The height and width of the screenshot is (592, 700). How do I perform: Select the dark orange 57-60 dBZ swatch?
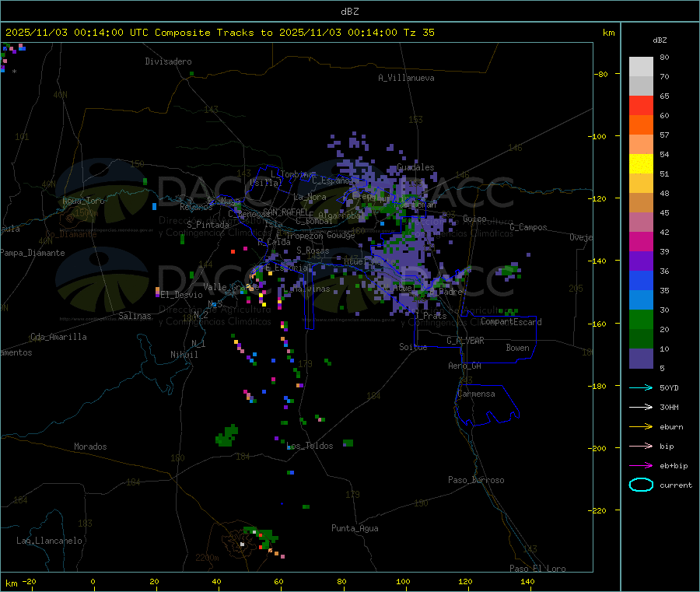click(x=641, y=125)
